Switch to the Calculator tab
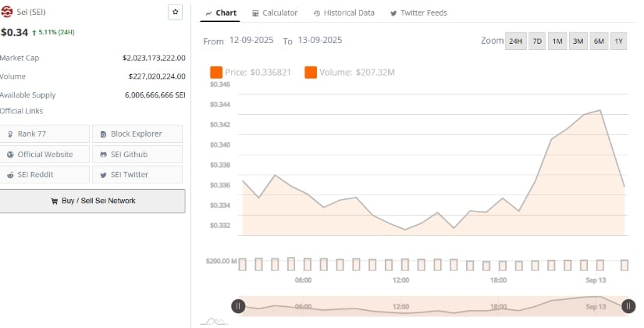644x328 pixels. click(x=275, y=13)
